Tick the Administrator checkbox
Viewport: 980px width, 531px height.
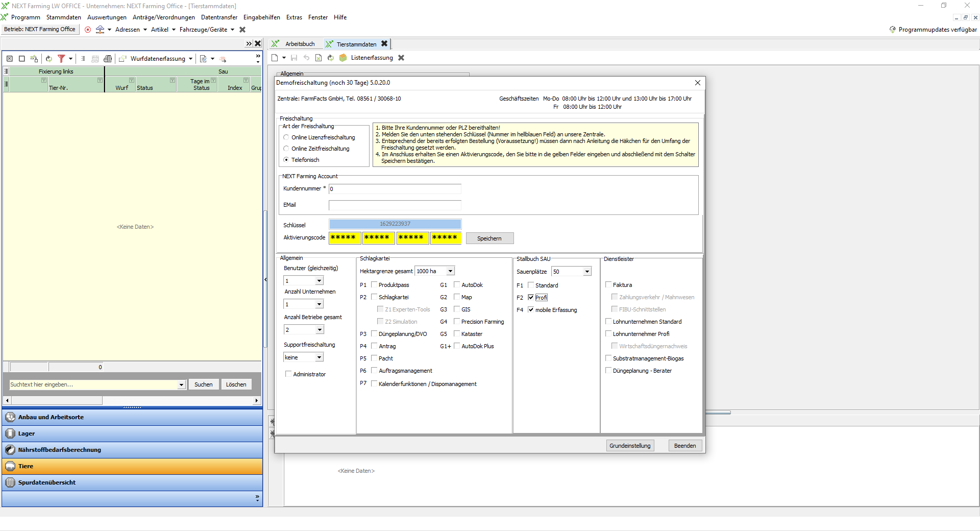[x=288, y=374]
